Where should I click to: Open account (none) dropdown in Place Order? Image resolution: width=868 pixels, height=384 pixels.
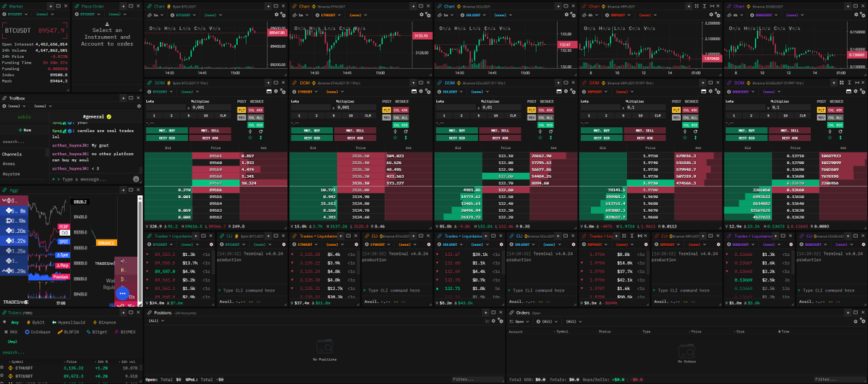tap(117, 14)
